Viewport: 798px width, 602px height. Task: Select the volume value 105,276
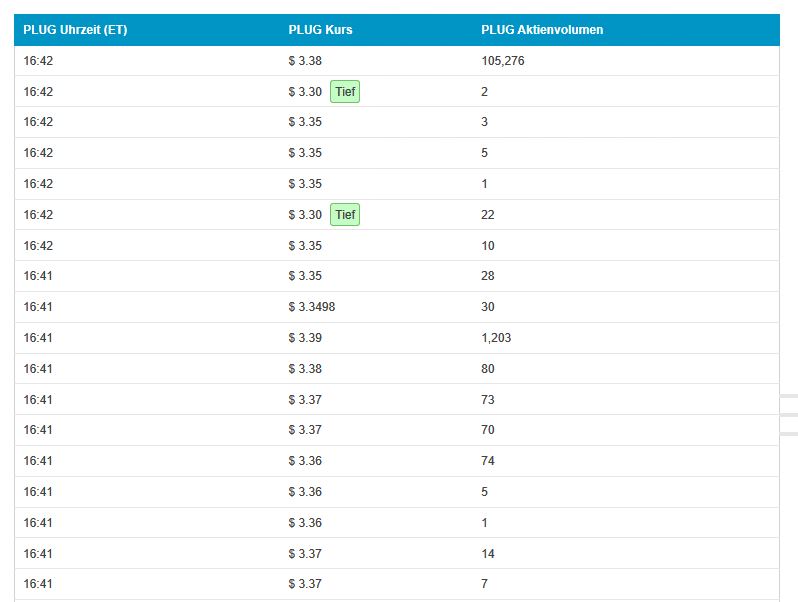pos(503,61)
